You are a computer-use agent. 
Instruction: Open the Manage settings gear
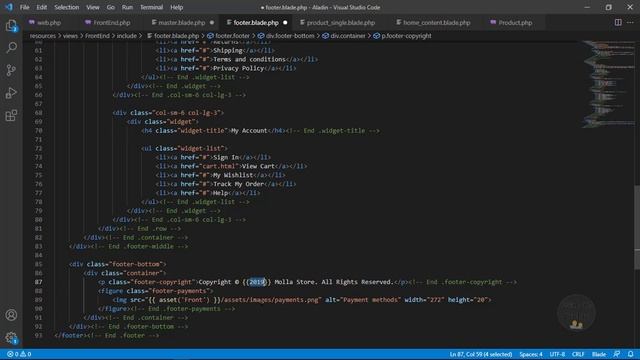coord(11,338)
